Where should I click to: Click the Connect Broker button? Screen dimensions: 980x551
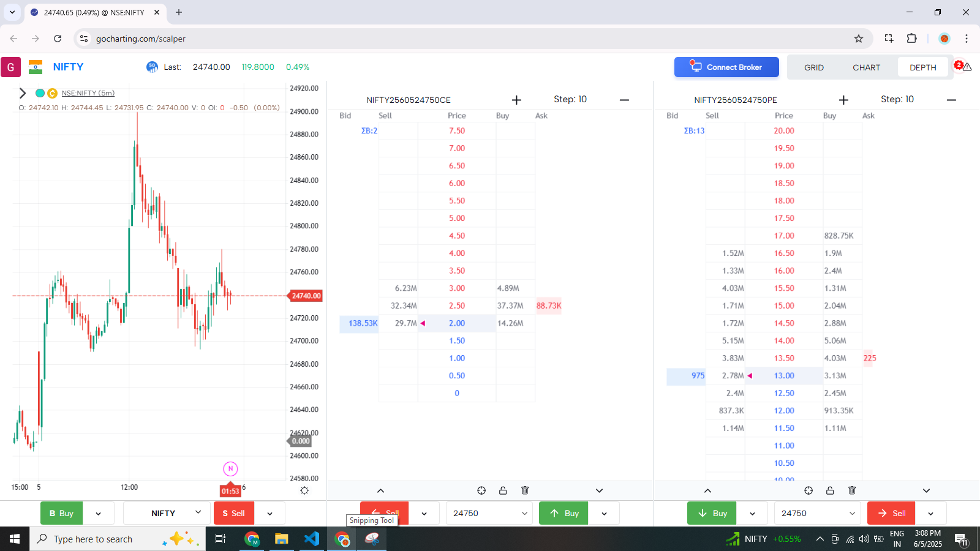click(726, 67)
